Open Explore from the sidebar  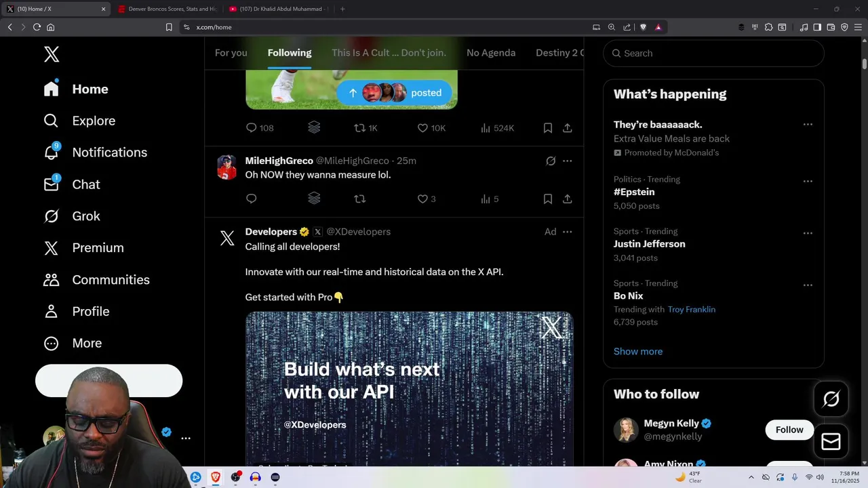79,121
